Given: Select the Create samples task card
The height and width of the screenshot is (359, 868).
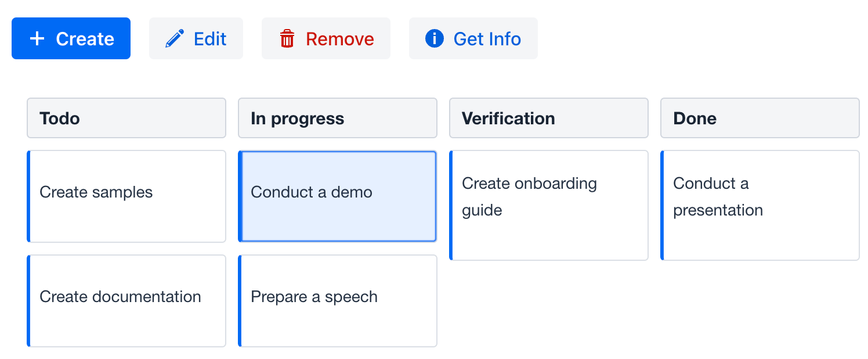Looking at the screenshot, I should pos(126,196).
